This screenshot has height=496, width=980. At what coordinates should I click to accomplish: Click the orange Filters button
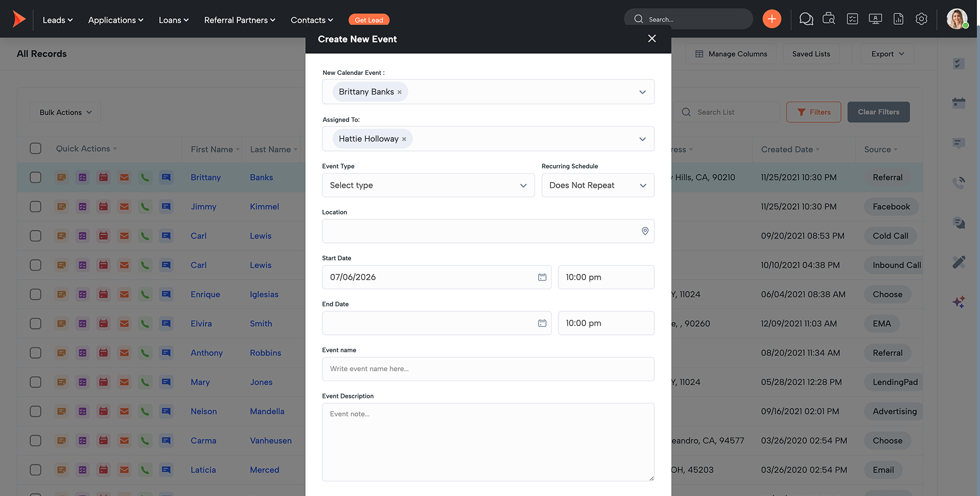[814, 112]
